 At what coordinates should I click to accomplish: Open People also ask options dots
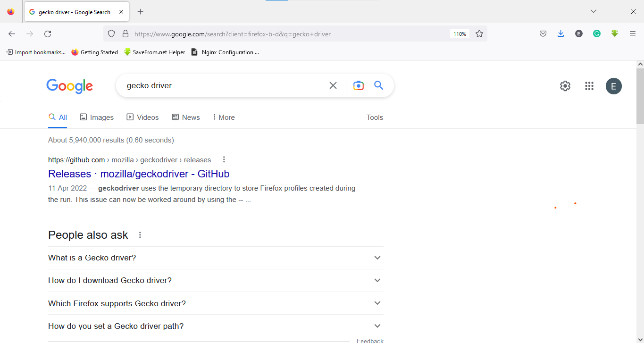click(x=140, y=235)
